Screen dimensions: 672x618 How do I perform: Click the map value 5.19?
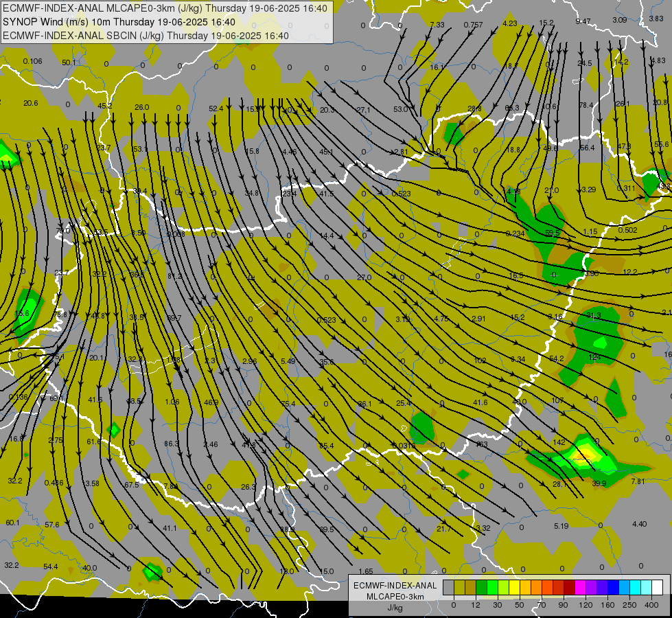click(x=561, y=526)
